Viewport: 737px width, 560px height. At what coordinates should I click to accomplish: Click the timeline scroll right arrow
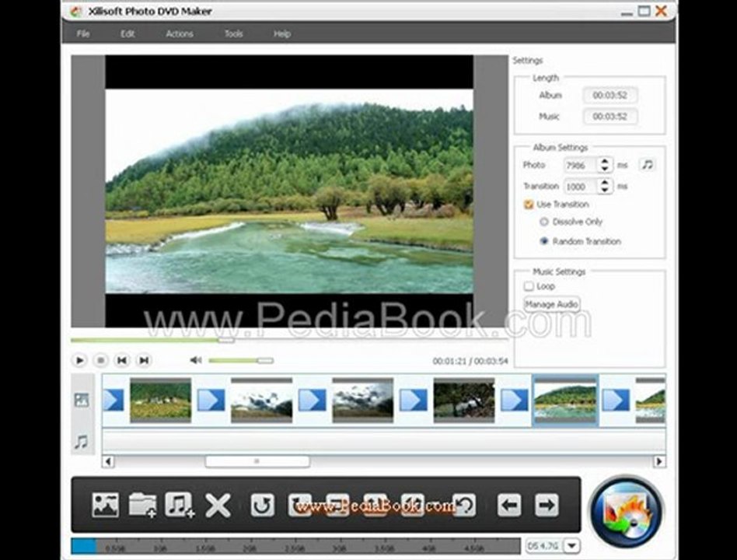click(x=659, y=461)
